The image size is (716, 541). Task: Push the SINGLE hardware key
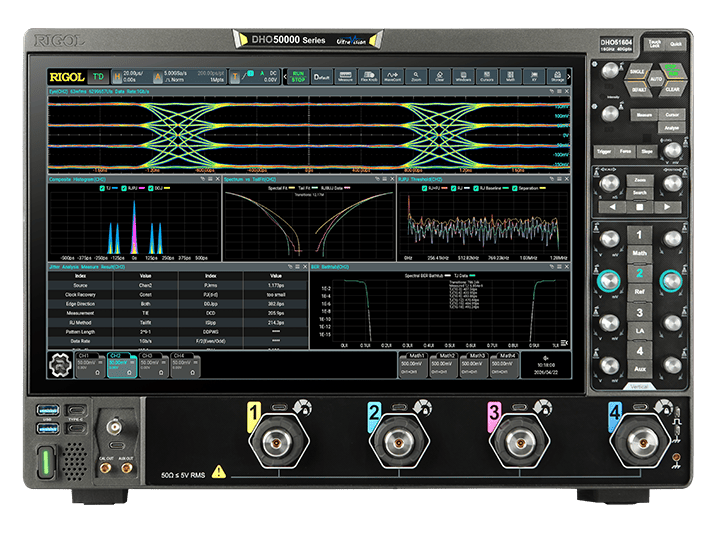[x=637, y=72]
